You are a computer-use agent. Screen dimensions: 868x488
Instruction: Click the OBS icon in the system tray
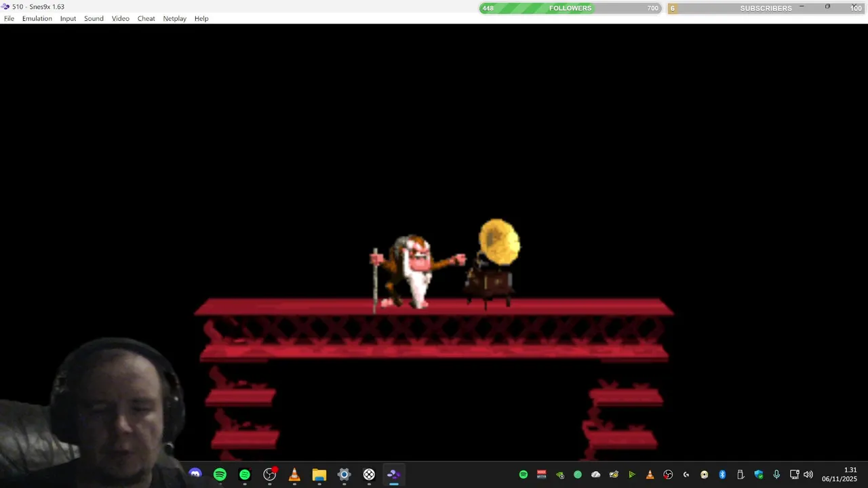668,474
